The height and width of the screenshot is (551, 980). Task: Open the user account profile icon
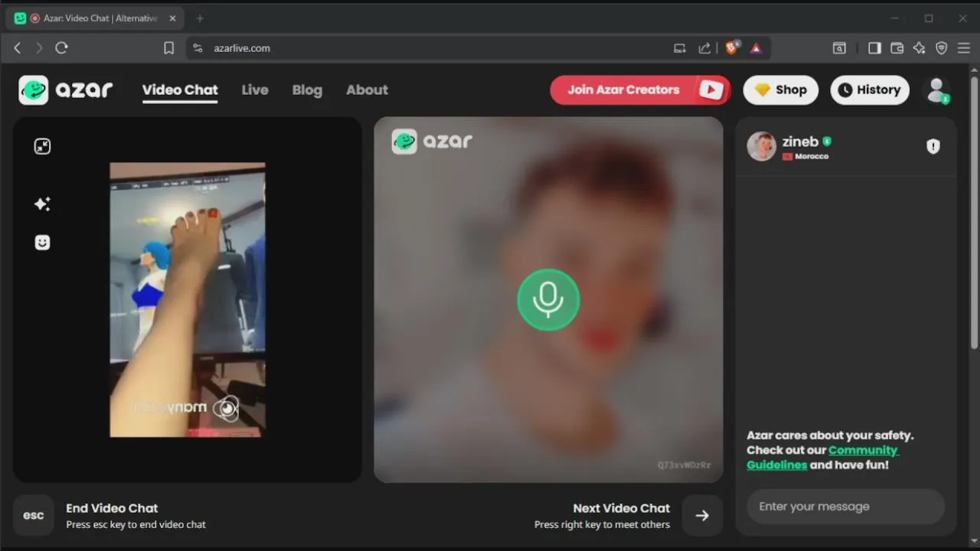coord(937,90)
